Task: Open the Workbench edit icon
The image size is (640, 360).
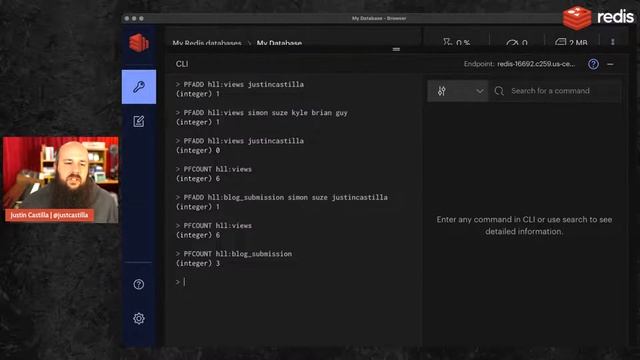Action: click(139, 121)
